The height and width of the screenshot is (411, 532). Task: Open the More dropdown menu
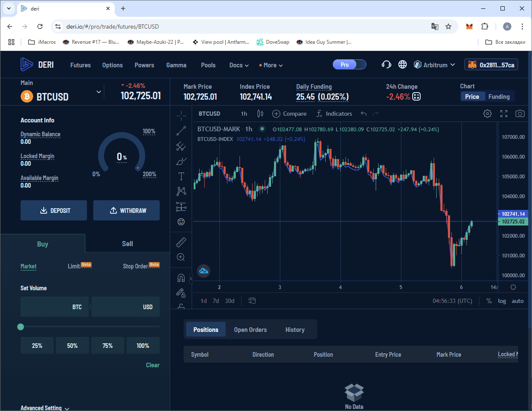271,65
